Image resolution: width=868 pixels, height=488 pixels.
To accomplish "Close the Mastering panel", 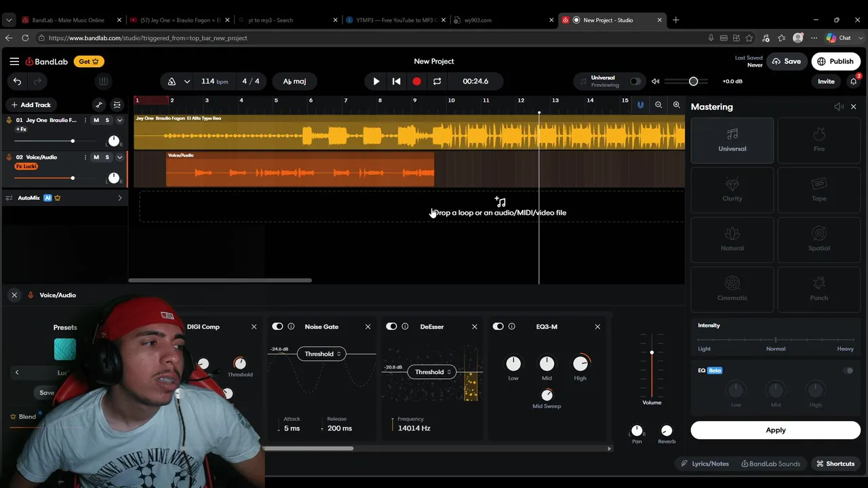I will [854, 107].
